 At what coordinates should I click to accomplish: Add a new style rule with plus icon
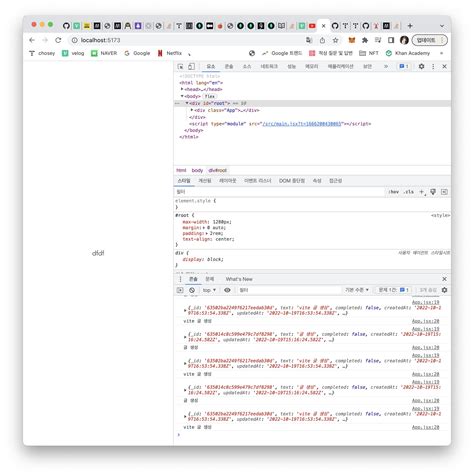(x=422, y=192)
